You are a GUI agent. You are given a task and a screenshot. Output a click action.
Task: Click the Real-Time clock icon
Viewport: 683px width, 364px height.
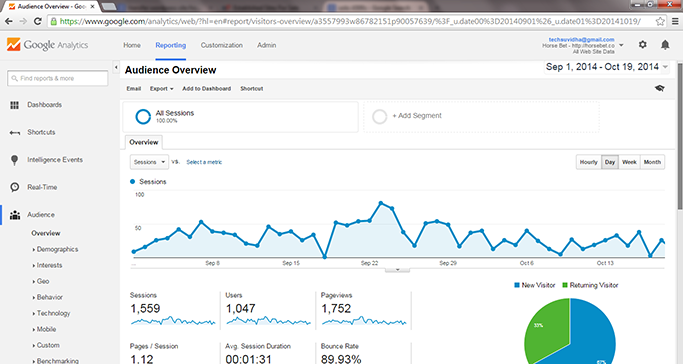[15, 187]
